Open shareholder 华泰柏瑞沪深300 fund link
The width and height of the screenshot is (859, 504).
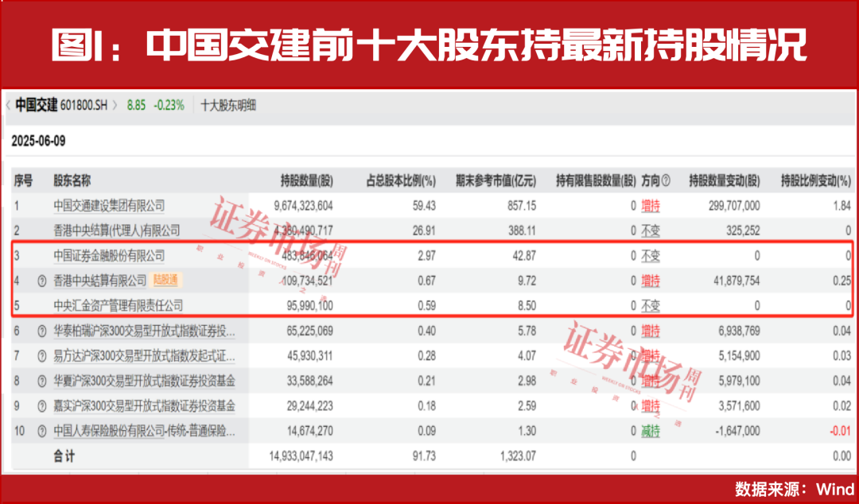[144, 331]
